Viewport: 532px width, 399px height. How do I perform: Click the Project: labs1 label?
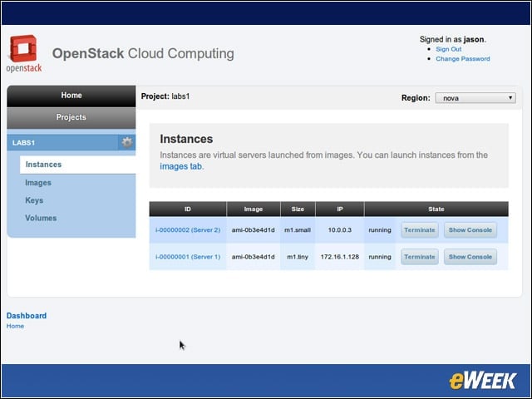point(165,96)
